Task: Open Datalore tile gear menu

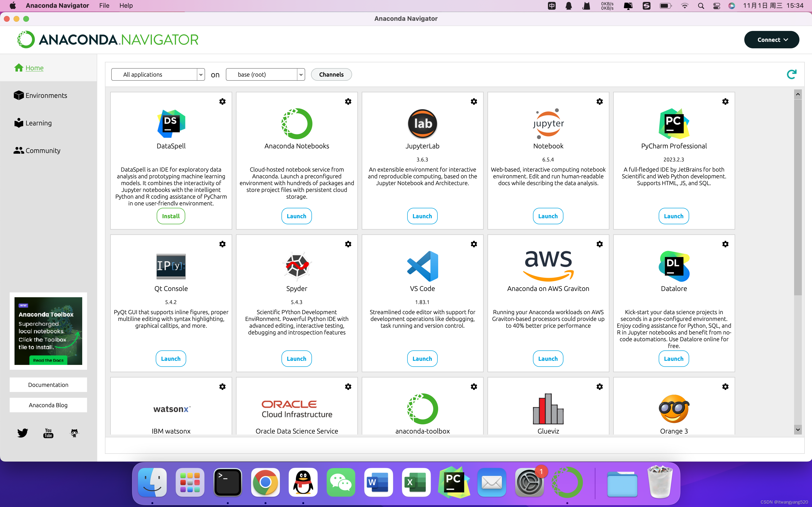Action: (725, 244)
